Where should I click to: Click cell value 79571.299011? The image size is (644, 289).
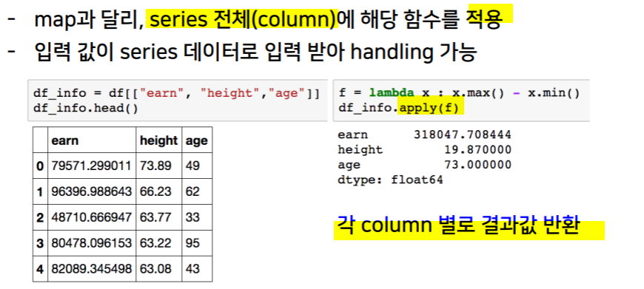pos(92,166)
